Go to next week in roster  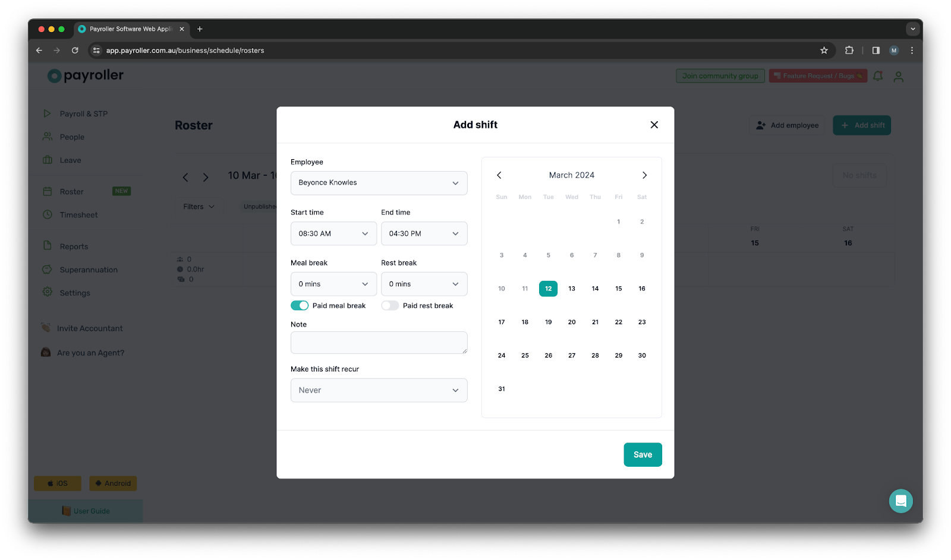point(206,177)
